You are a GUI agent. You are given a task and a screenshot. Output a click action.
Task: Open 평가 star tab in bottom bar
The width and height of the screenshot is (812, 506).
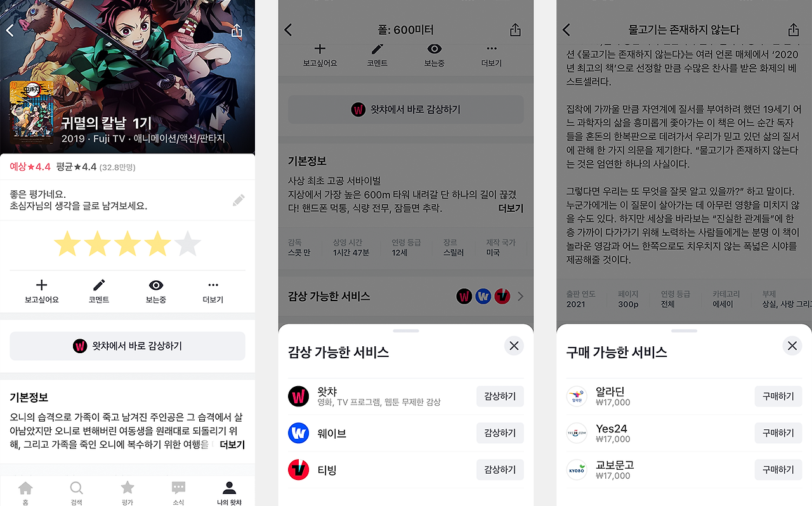[x=128, y=492]
